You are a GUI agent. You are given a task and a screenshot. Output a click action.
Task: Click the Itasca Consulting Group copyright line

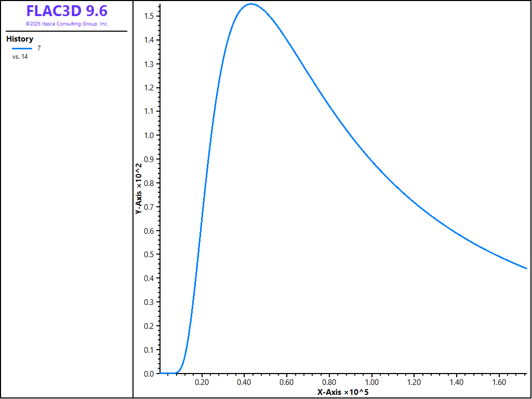tap(66, 24)
